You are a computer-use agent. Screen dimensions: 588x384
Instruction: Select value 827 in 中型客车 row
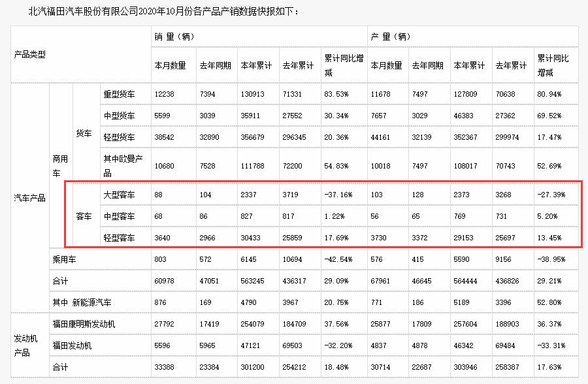pos(246,216)
